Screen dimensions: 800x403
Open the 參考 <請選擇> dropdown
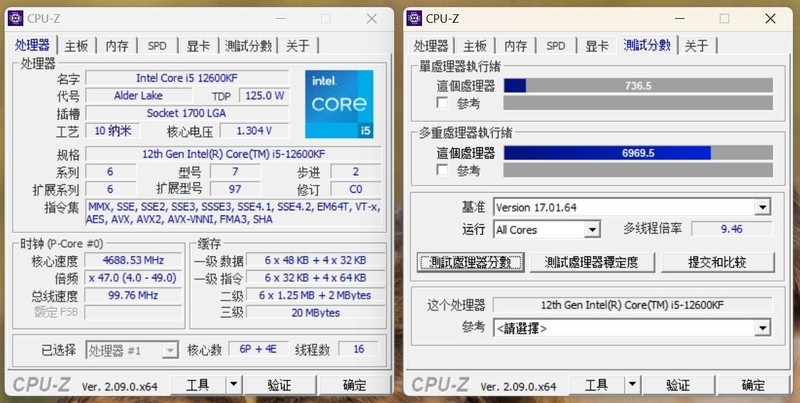(632, 328)
